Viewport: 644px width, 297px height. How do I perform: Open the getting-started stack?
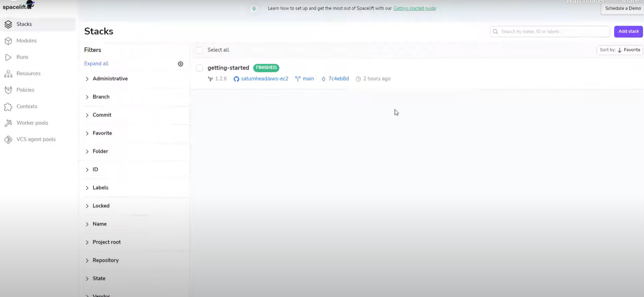228,68
